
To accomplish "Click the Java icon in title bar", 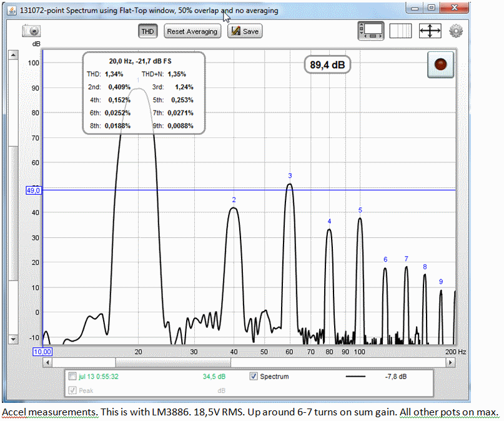I will point(12,11).
